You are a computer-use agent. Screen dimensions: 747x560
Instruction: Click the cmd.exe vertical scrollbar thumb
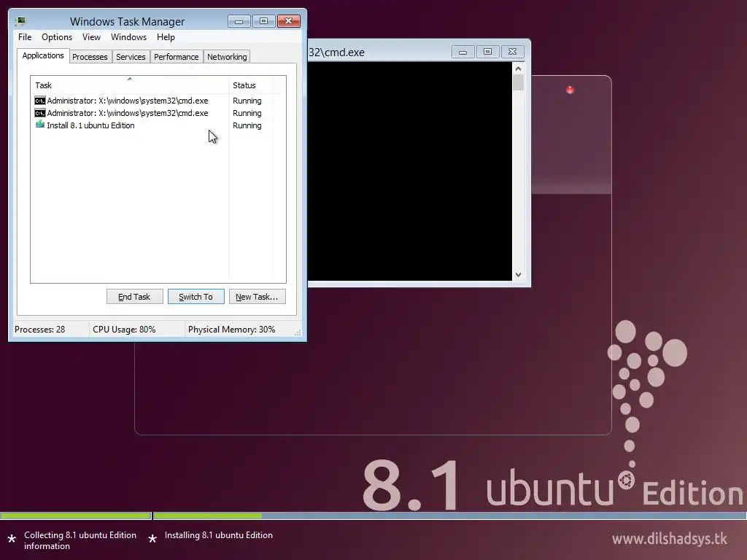coord(519,82)
